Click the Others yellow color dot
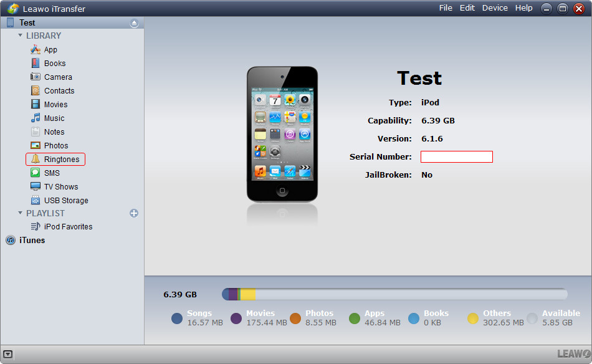 (x=473, y=318)
